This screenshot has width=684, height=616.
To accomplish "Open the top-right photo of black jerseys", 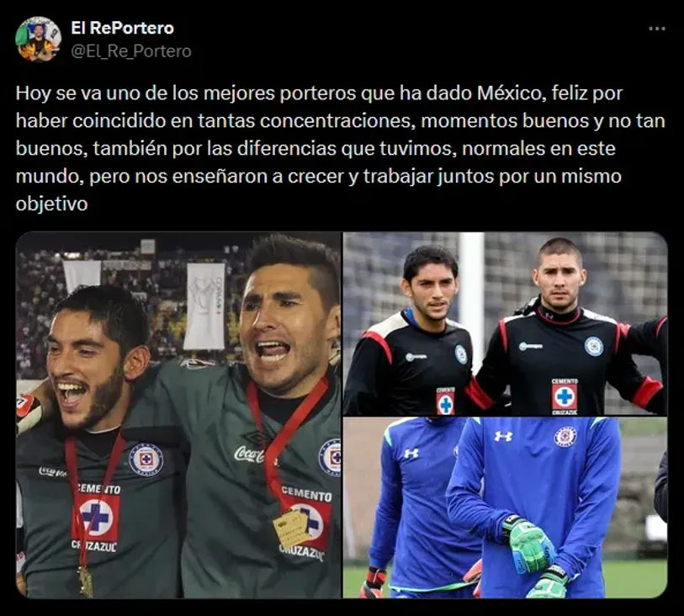I will [505, 323].
